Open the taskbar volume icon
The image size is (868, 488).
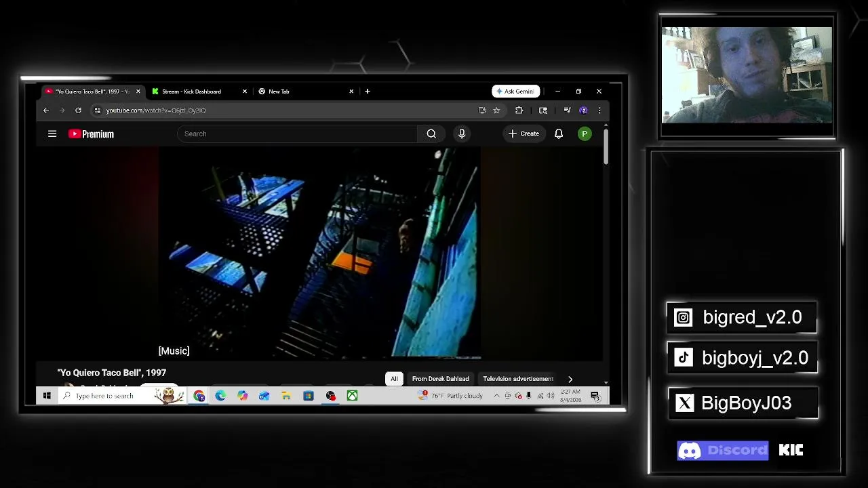pos(551,396)
